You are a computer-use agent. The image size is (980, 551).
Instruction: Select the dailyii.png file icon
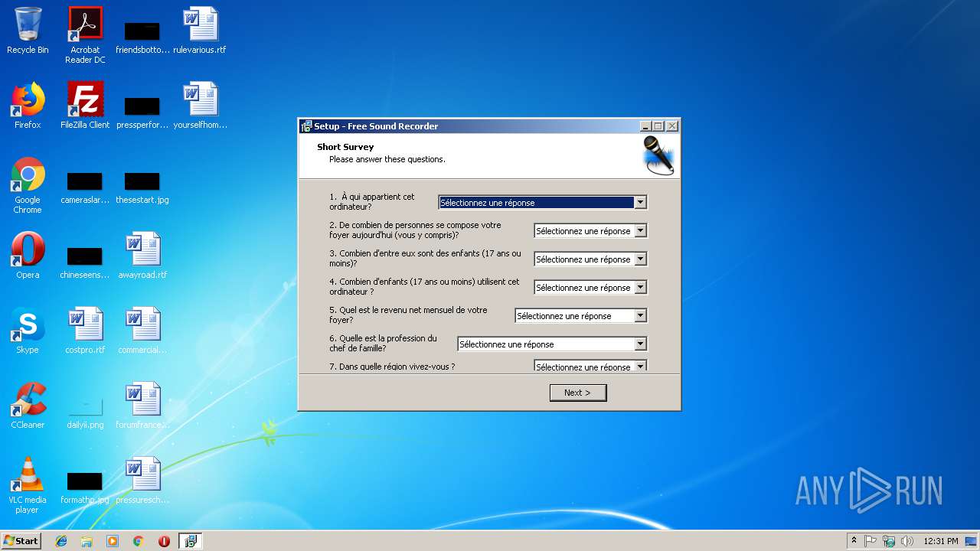(x=85, y=412)
